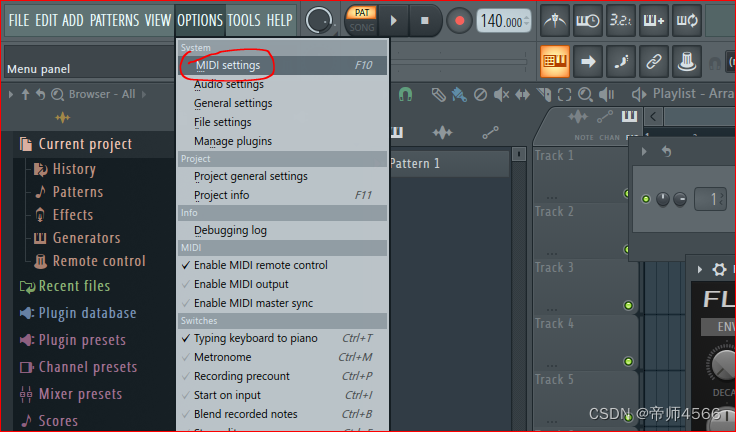Viewport: 736px width, 432px height.
Task: Toggle Typing keyboard to piano switch
Action: pos(283,338)
